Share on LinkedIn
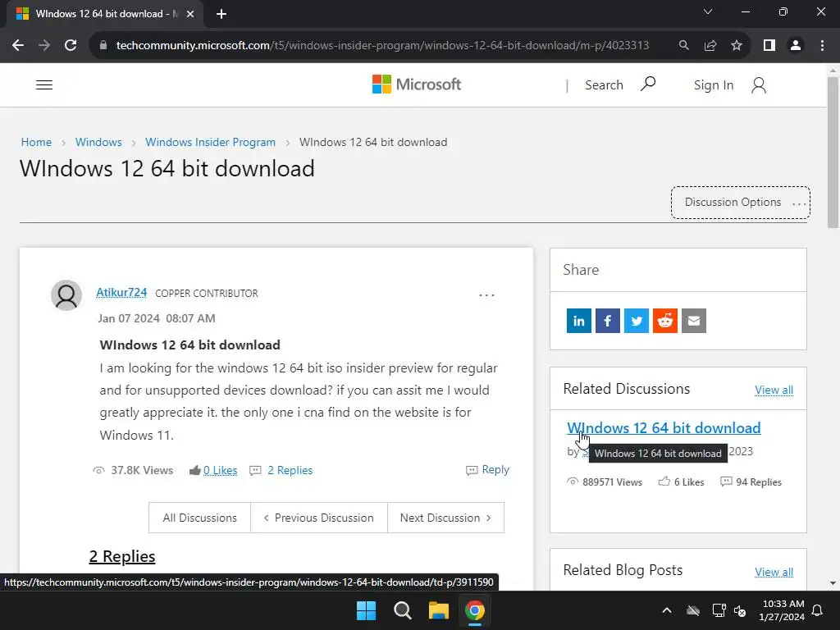The width and height of the screenshot is (840, 630). [578, 321]
